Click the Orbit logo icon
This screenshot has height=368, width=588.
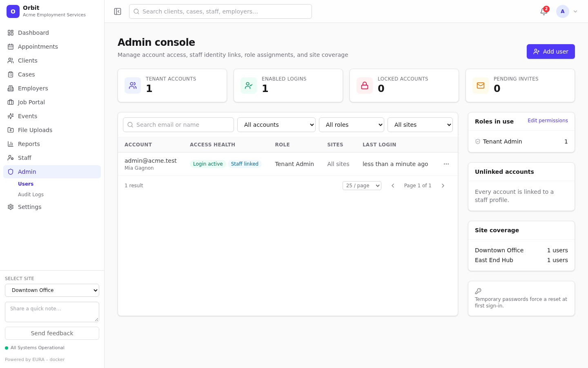[13, 11]
